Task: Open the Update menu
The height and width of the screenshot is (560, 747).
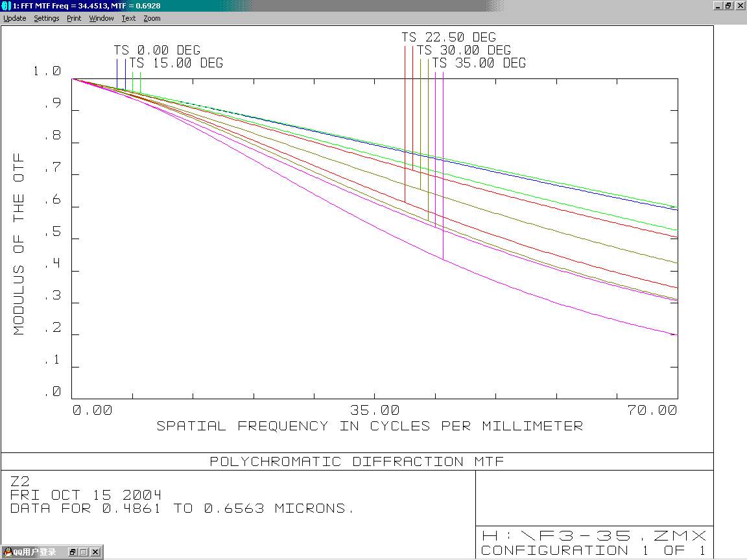Action: point(15,18)
